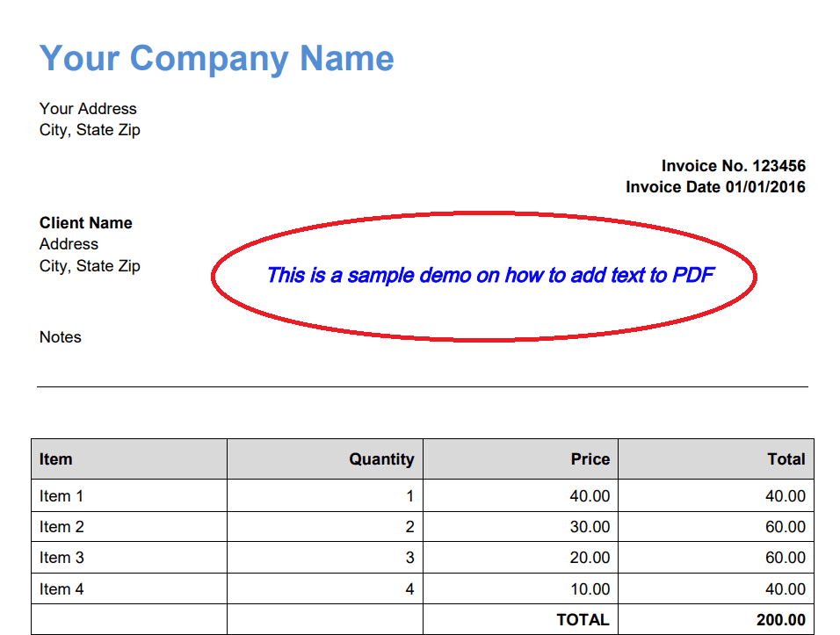
Task: Select the 'Invoice No. 123456' text
Action: 733,166
